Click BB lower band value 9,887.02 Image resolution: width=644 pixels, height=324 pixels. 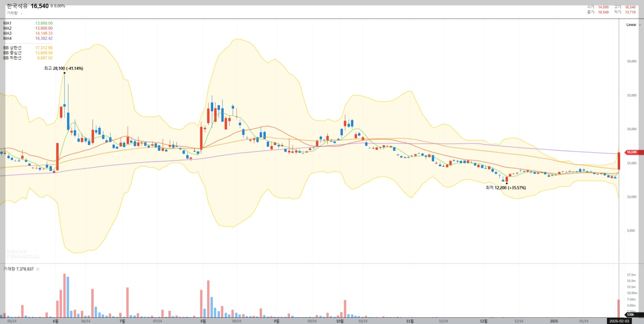(x=45, y=58)
